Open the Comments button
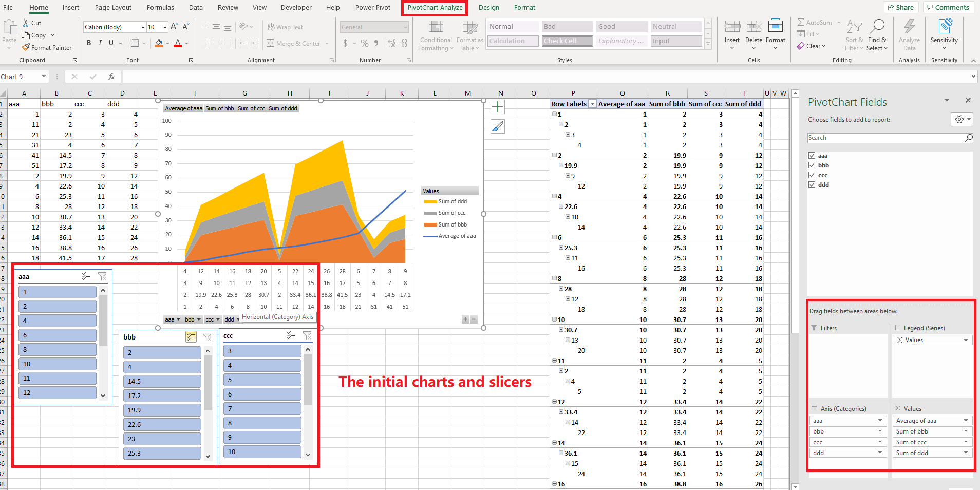 click(x=948, y=7)
